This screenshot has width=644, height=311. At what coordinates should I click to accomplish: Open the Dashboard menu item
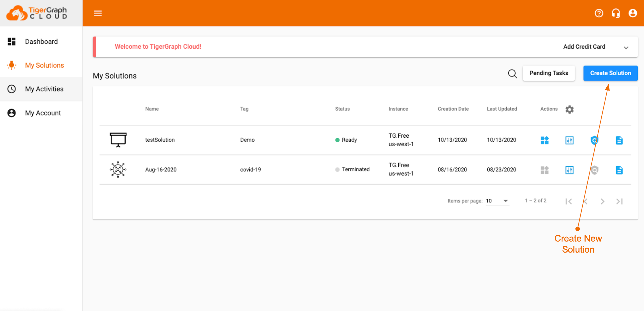[41, 42]
